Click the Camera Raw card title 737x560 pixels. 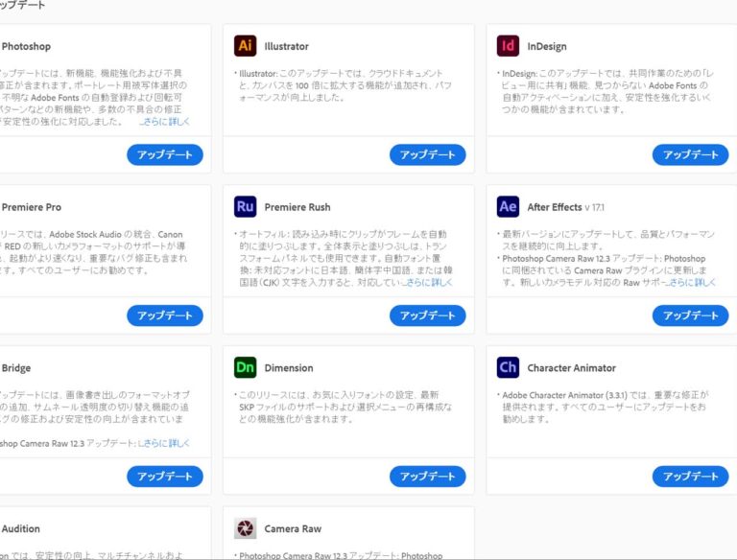[293, 528]
